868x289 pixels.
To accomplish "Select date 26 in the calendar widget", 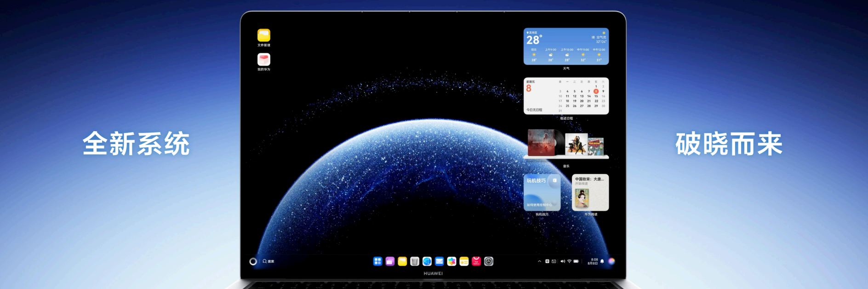I will [x=575, y=106].
